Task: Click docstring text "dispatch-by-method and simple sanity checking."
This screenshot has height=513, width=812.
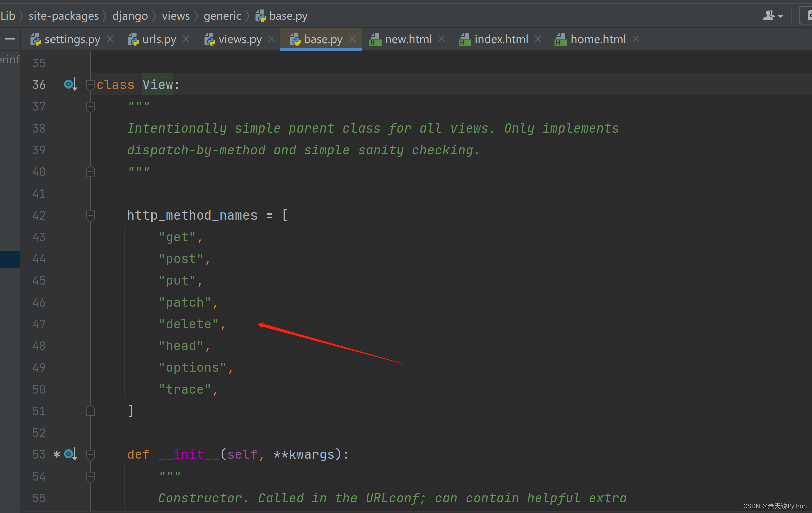Action: (x=303, y=150)
